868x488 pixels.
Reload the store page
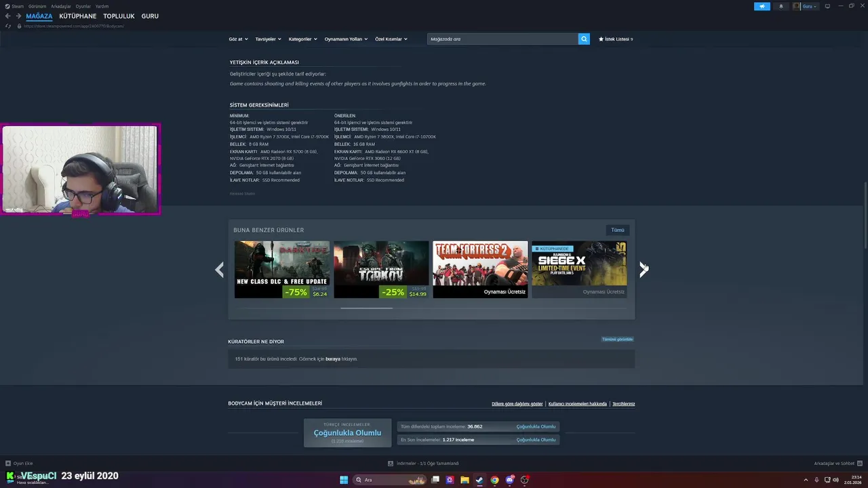pyautogui.click(x=8, y=26)
